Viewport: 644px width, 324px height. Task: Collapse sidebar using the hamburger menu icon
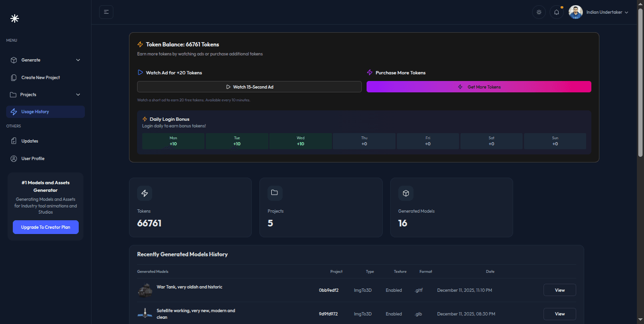point(106,12)
